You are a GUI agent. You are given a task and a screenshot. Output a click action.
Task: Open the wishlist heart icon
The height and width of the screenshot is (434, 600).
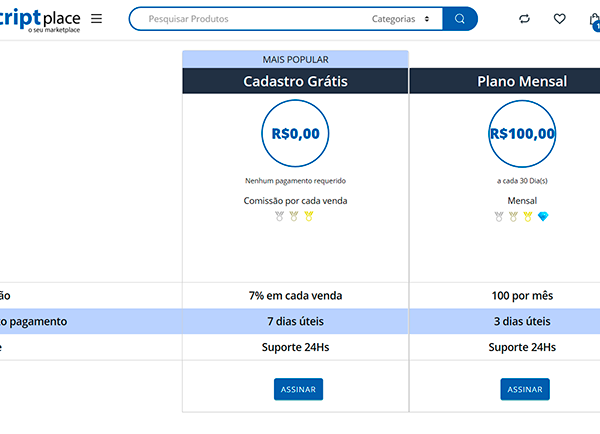(x=559, y=19)
